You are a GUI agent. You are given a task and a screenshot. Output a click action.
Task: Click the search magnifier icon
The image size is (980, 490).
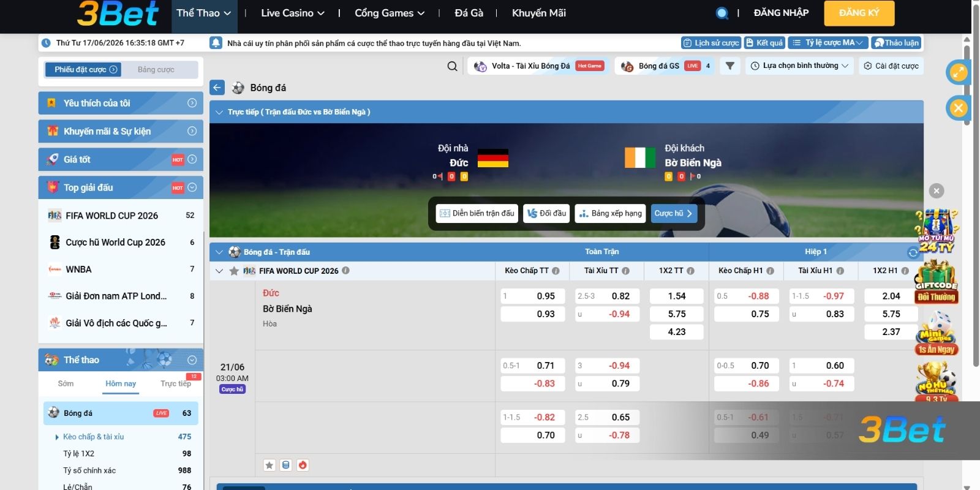(x=452, y=66)
